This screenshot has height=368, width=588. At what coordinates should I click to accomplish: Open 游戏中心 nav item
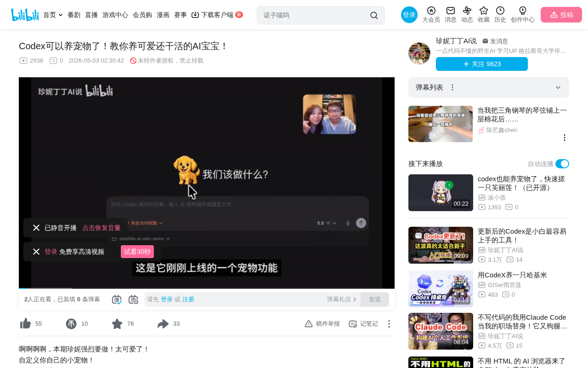(x=115, y=15)
